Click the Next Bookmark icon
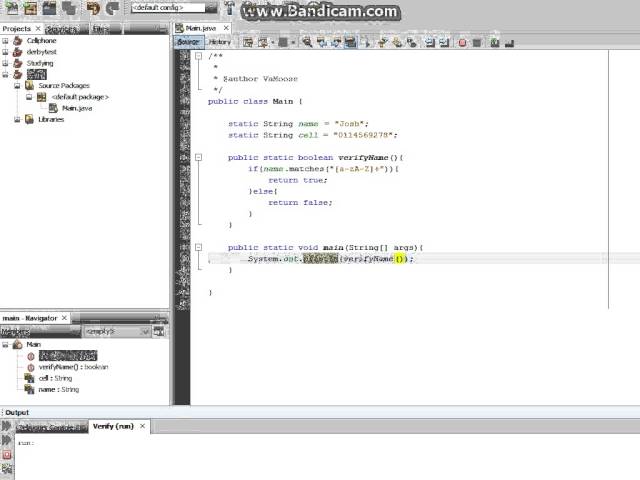Viewport: 640px width, 480px height. click(397, 42)
